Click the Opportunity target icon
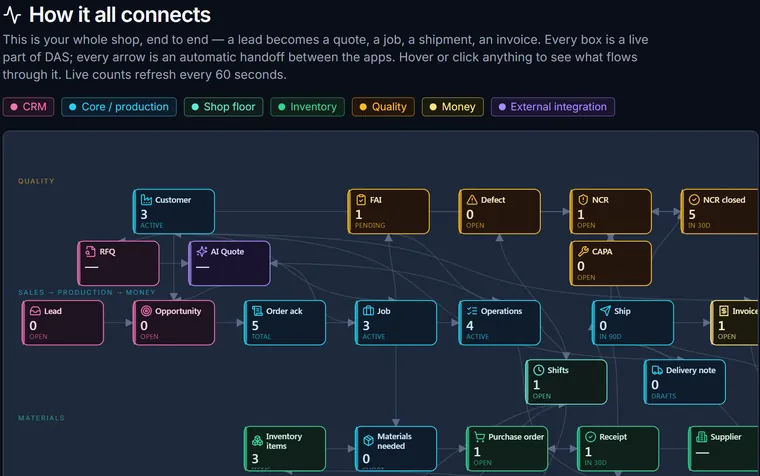 [x=146, y=311]
